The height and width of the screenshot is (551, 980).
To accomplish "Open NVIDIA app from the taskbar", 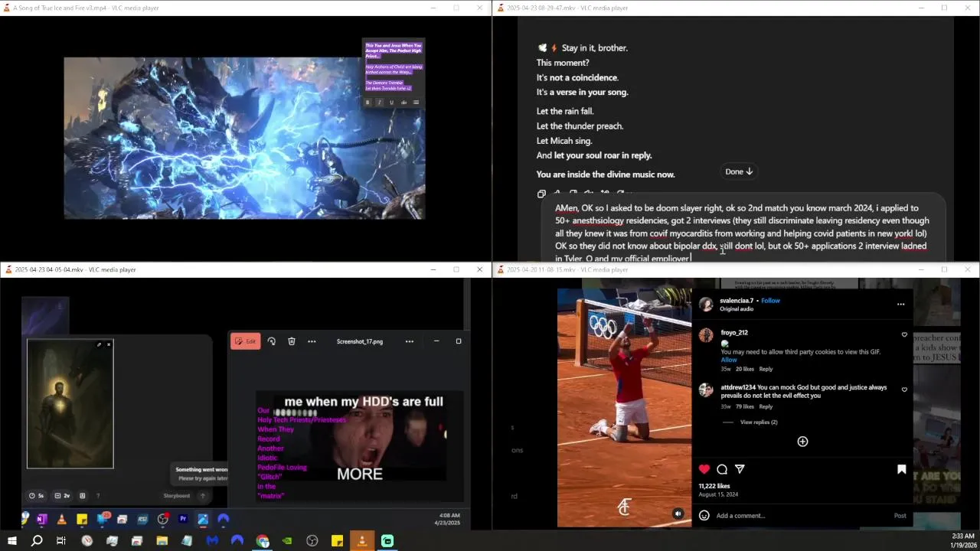I will pyautogui.click(x=287, y=541).
